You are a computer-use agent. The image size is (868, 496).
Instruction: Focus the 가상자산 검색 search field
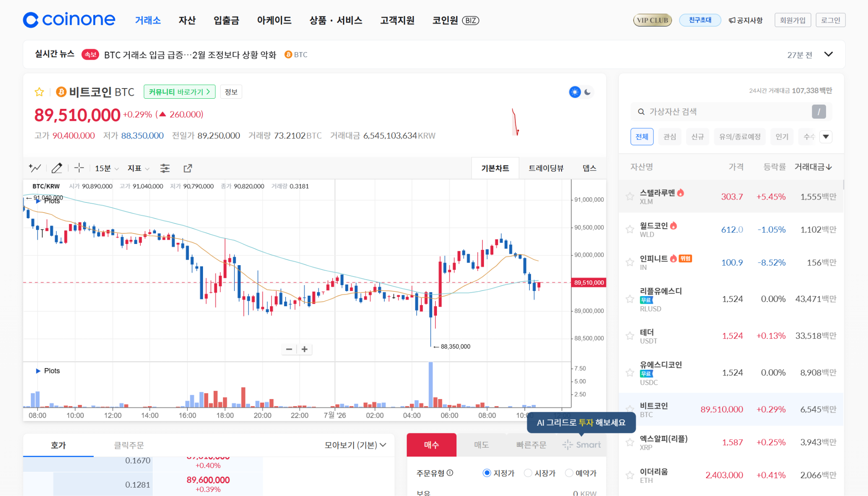(731, 112)
